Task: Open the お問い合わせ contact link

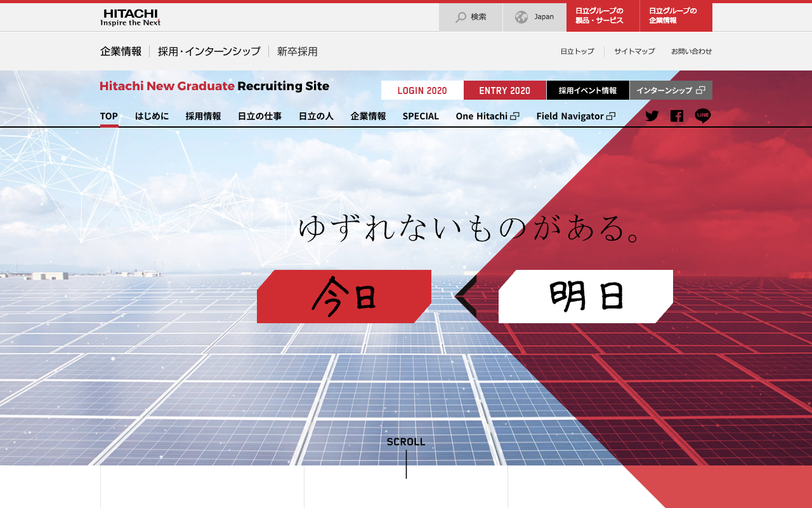Action: pyautogui.click(x=691, y=51)
